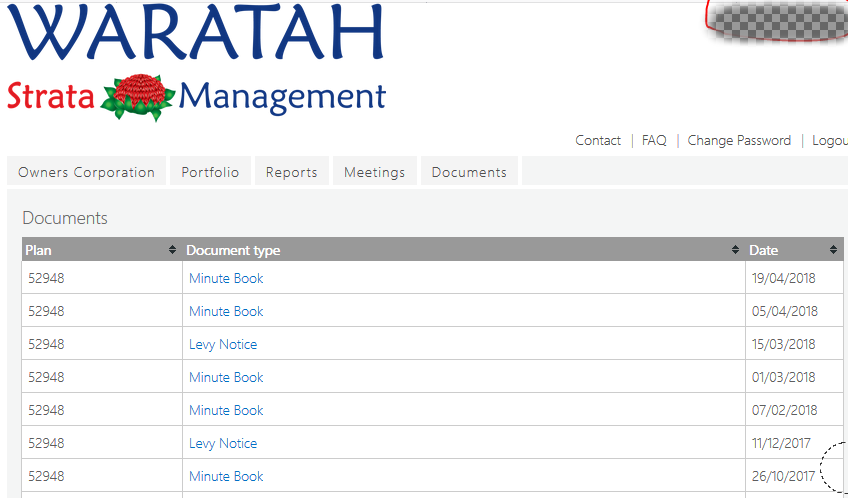Click the Document type column header

click(464, 250)
